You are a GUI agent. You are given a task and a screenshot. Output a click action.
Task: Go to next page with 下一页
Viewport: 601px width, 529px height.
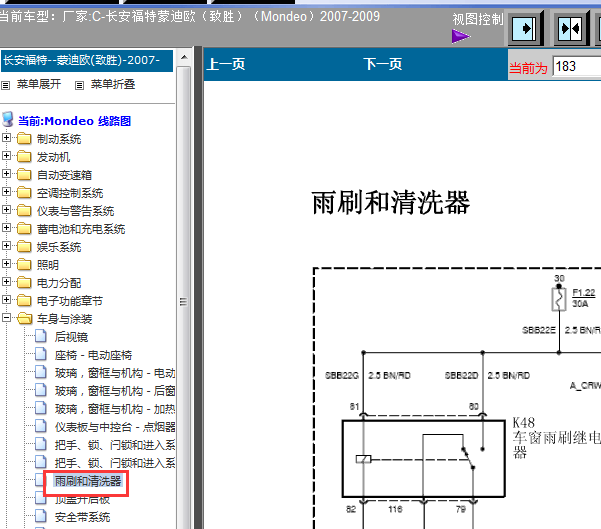tap(383, 64)
